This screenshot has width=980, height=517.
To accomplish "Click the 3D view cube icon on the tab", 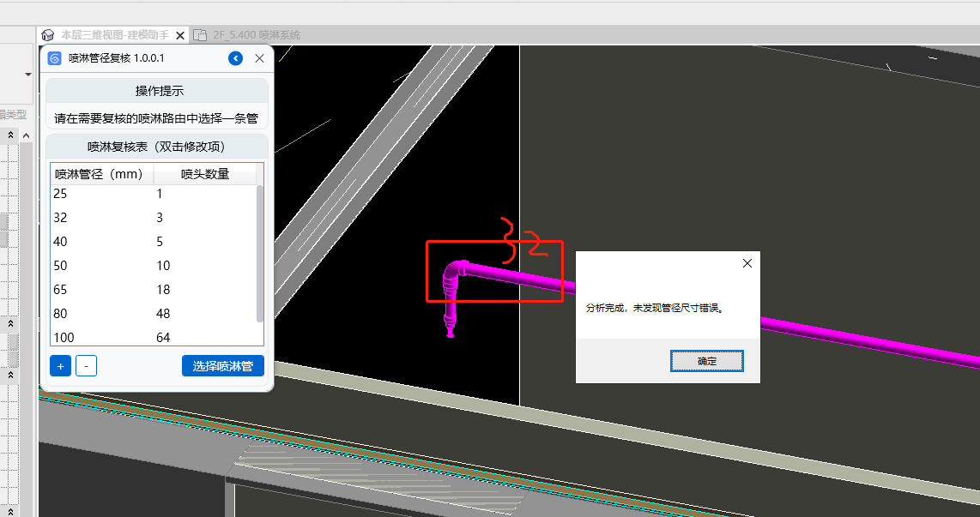I will coord(49,35).
